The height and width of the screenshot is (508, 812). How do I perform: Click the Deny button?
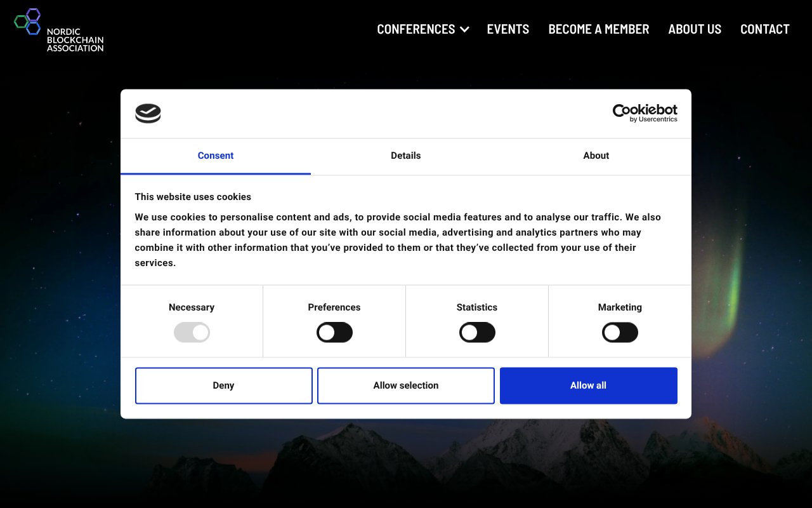223,385
